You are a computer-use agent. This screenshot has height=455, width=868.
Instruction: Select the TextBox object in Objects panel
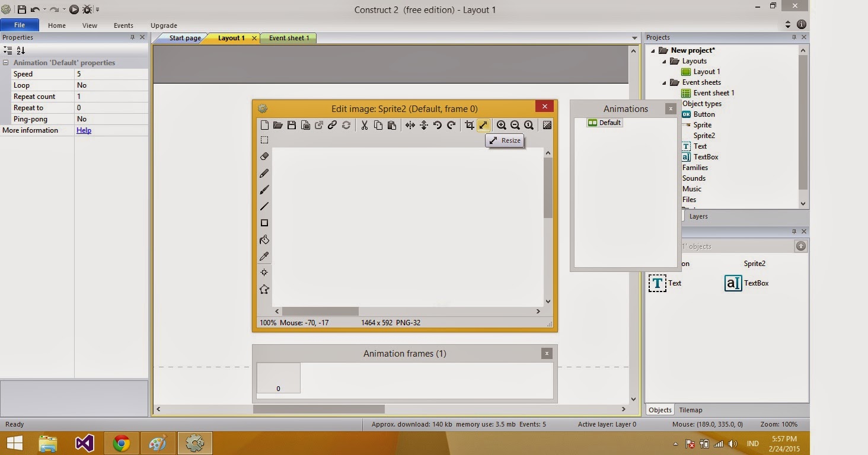pos(747,283)
